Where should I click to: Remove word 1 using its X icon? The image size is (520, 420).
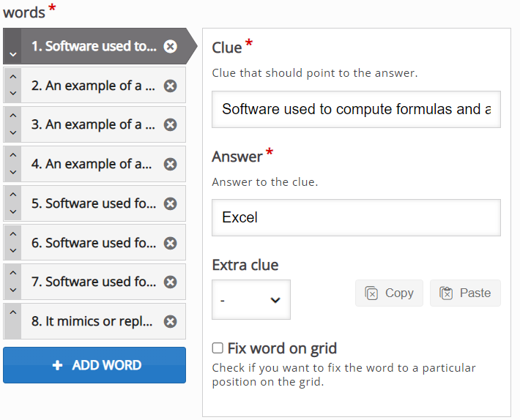tap(170, 46)
